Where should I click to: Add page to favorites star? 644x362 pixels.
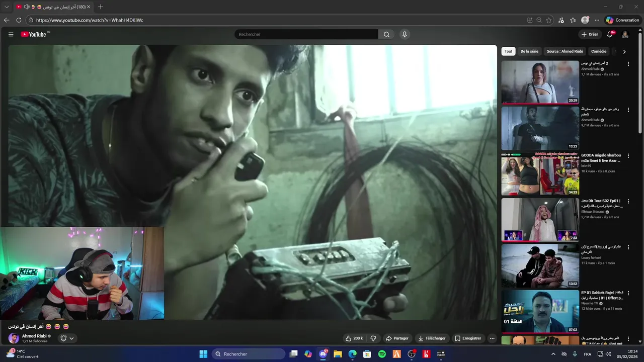(x=549, y=20)
